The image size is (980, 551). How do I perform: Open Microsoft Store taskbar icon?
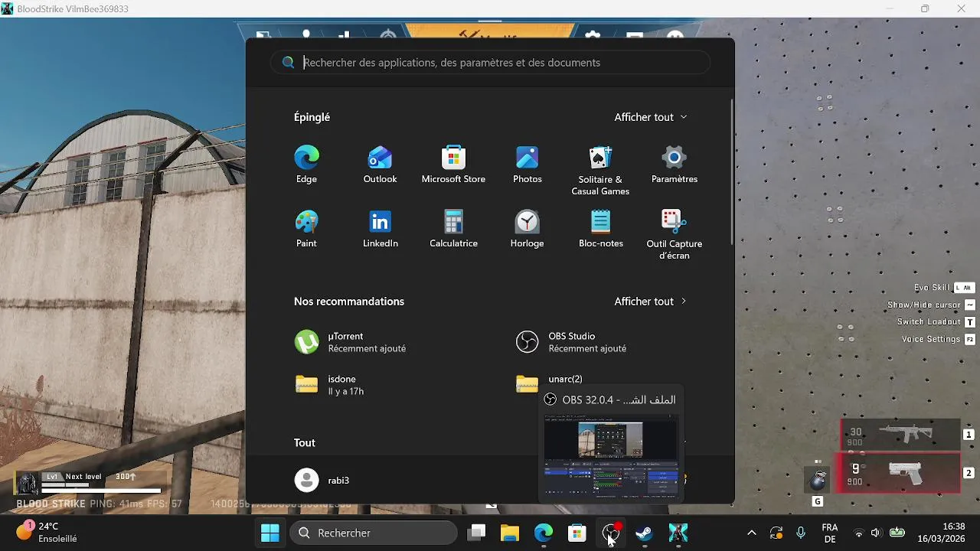577,533
